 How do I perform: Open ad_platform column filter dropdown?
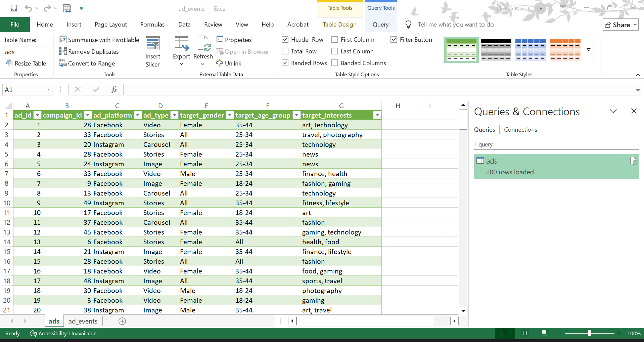(138, 115)
